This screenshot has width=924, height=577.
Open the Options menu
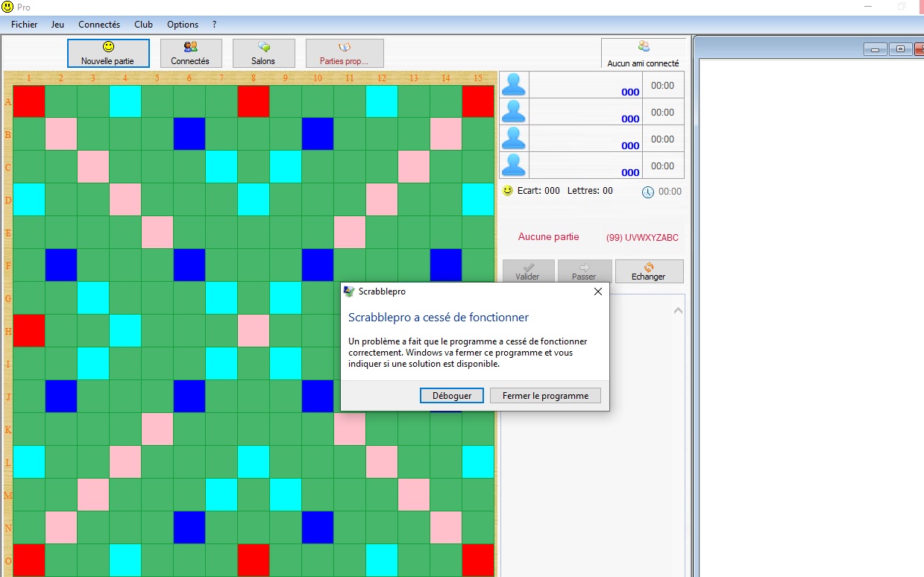[x=183, y=25]
